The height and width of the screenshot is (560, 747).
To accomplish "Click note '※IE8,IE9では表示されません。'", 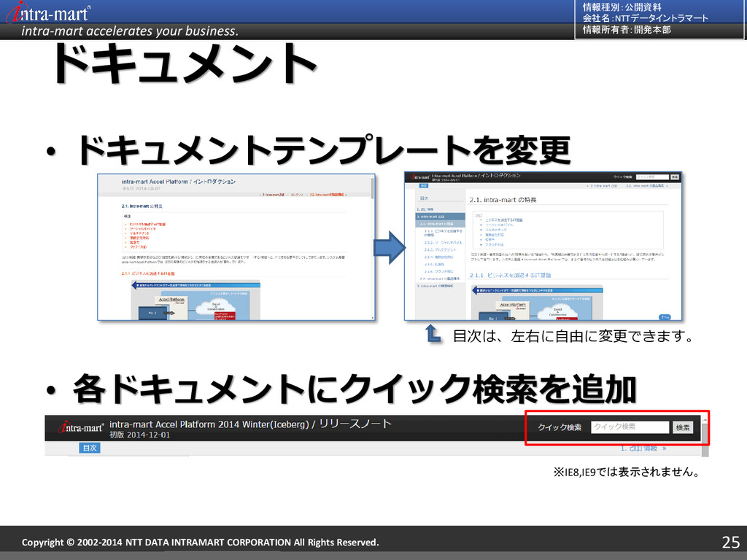I will [x=627, y=472].
